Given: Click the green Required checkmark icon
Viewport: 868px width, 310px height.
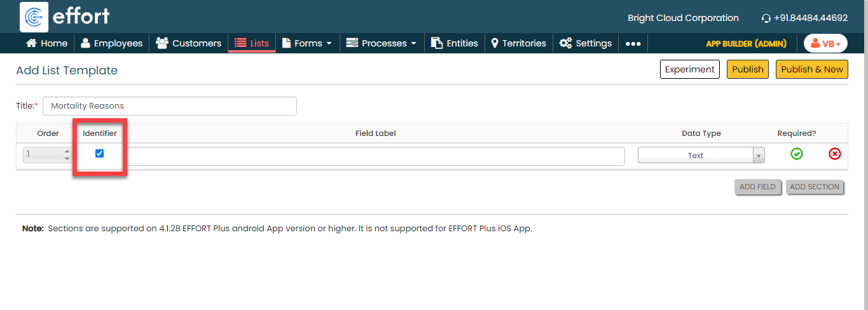Looking at the screenshot, I should tap(796, 154).
